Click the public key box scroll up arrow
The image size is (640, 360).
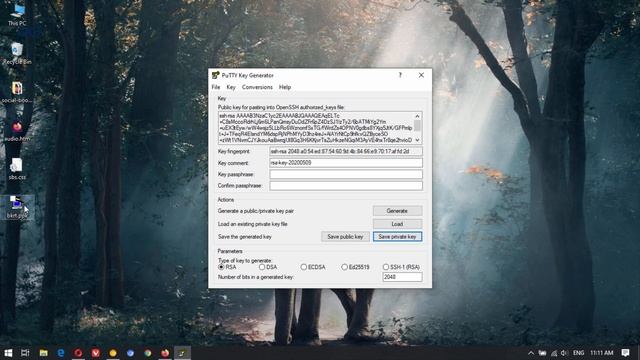pos(417,116)
